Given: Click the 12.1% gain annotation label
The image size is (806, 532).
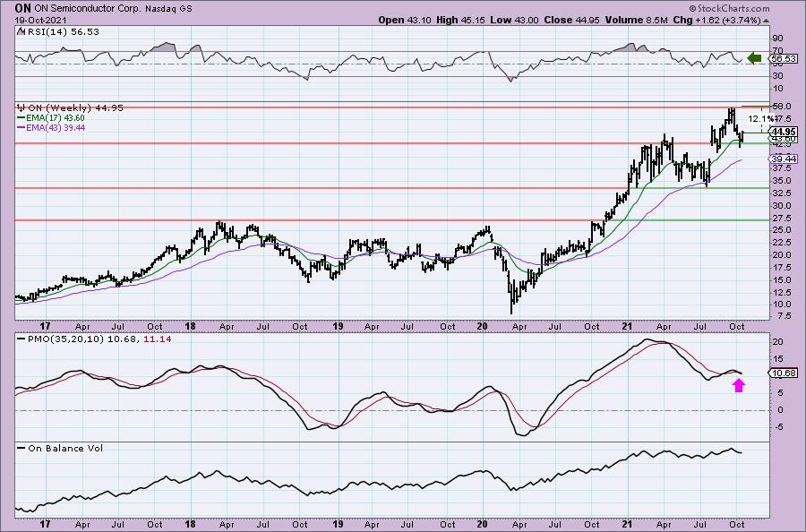Looking at the screenshot, I should click(x=759, y=119).
